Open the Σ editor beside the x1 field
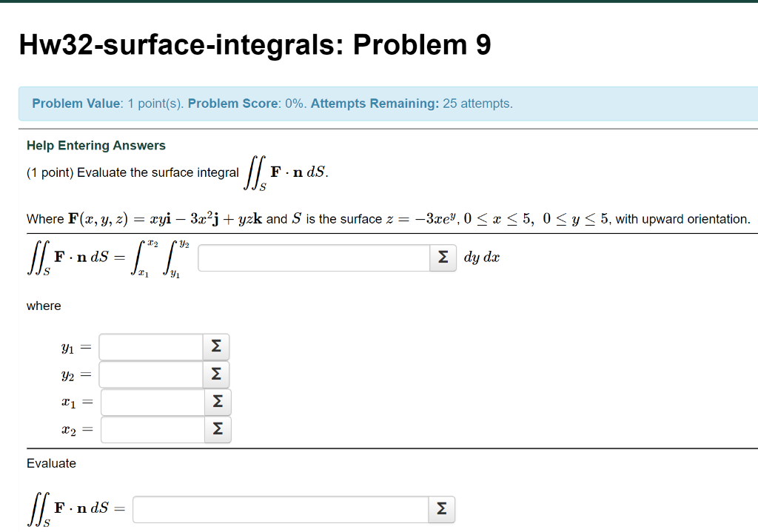758x532 pixels. click(x=218, y=402)
